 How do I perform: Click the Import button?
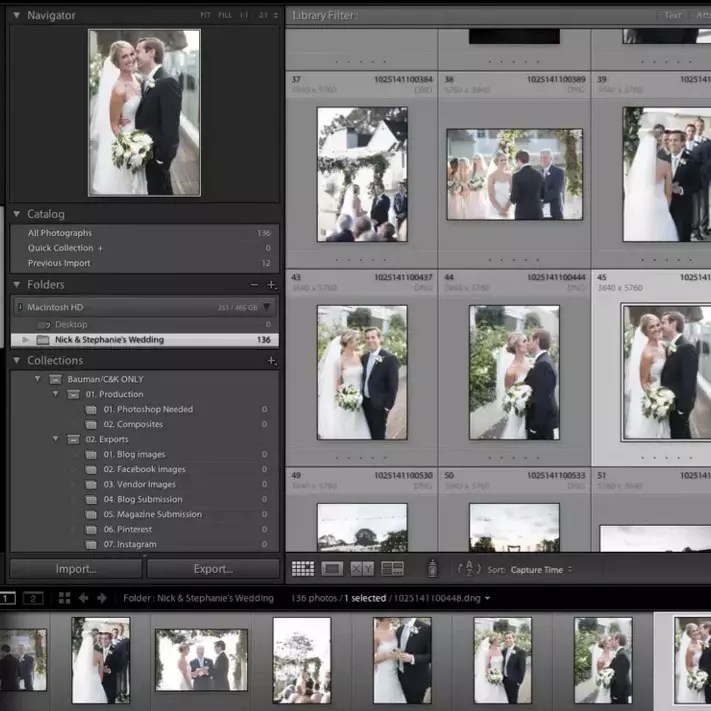(76, 569)
